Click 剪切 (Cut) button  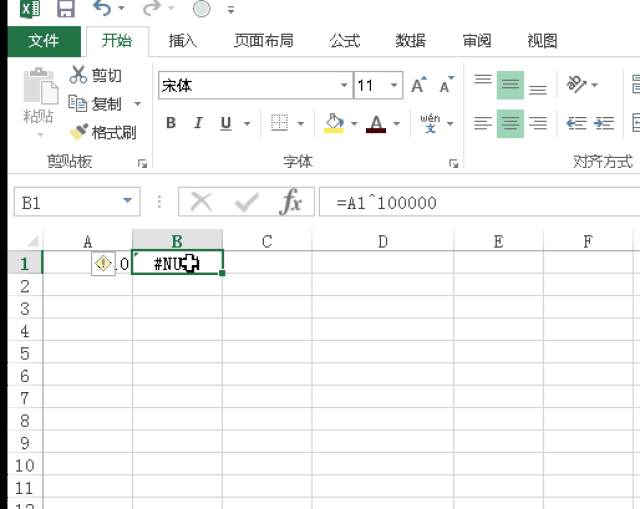(96, 76)
